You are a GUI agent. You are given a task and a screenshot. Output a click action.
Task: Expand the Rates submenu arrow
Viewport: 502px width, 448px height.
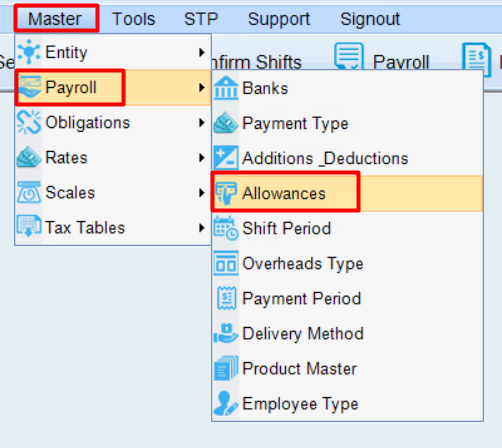pos(201,158)
